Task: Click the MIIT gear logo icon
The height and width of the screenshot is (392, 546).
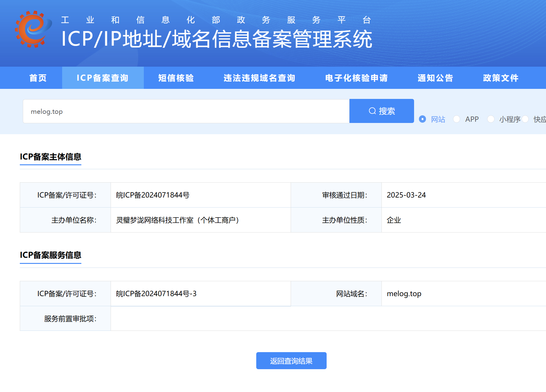Action: [33, 29]
